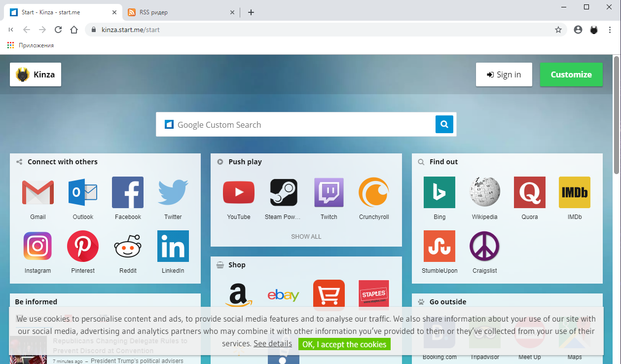Click the Push play widget title
This screenshot has width=621, height=364.
245,162
